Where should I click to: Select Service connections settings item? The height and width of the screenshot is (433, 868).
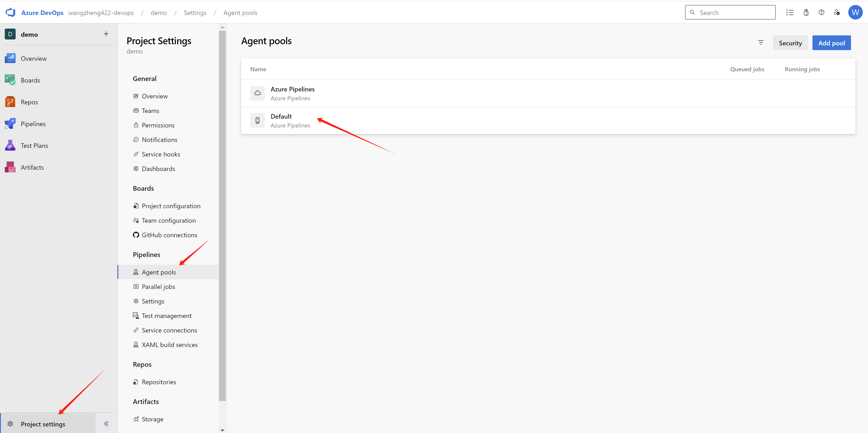click(169, 330)
